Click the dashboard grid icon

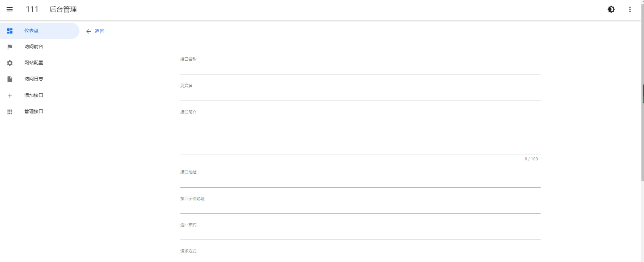tap(9, 31)
